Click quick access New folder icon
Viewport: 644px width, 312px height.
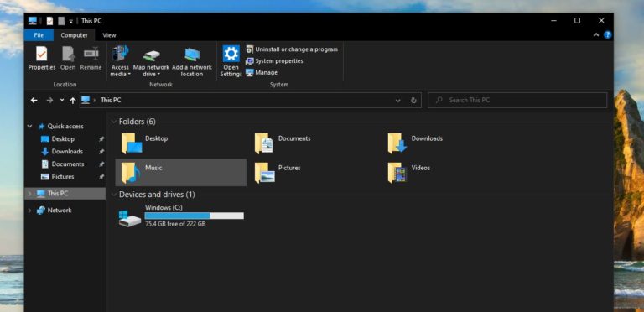[61, 21]
